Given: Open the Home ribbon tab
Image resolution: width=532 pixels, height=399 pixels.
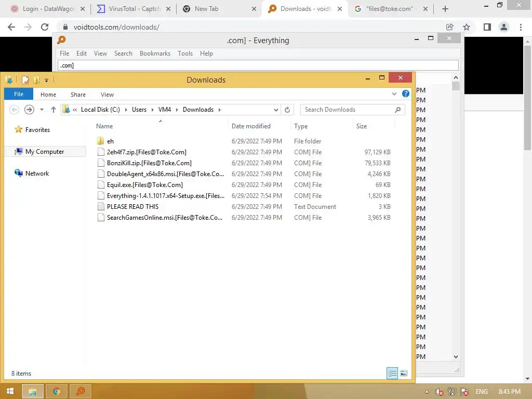Looking at the screenshot, I should coord(48,95).
